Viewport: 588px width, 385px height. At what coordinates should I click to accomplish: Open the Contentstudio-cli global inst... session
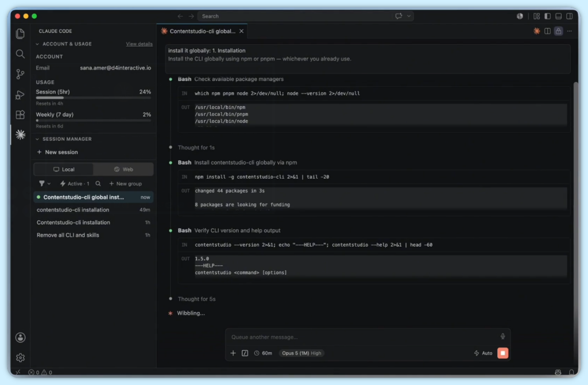(x=94, y=197)
